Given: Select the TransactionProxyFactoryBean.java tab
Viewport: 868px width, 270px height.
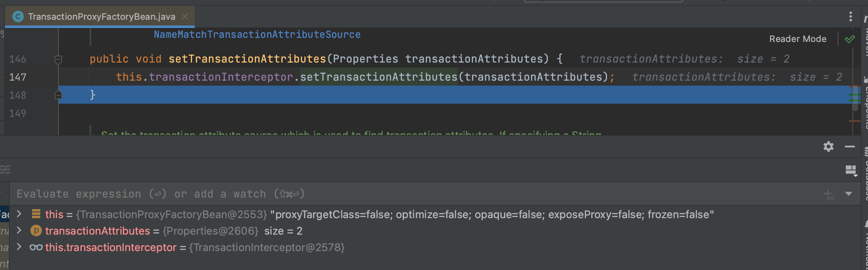Looking at the screenshot, I should tap(101, 16).
